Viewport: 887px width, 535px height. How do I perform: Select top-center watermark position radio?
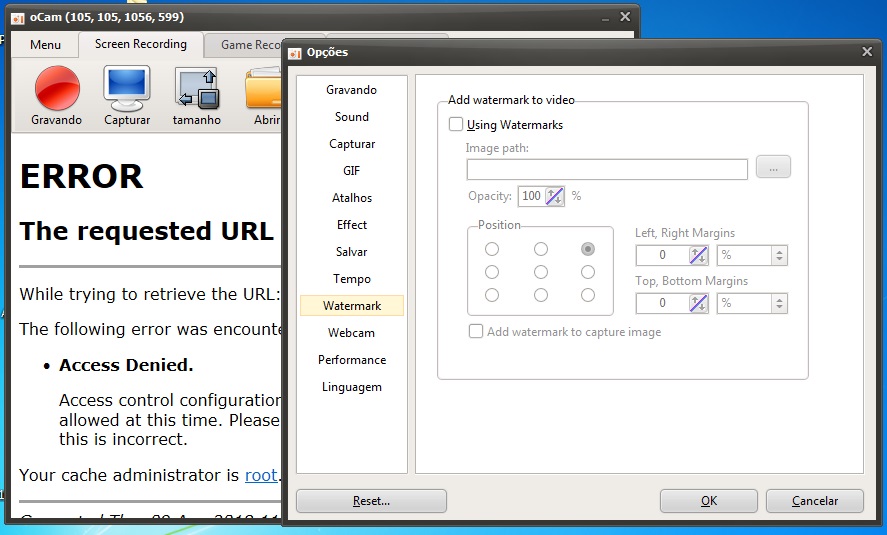(x=541, y=249)
